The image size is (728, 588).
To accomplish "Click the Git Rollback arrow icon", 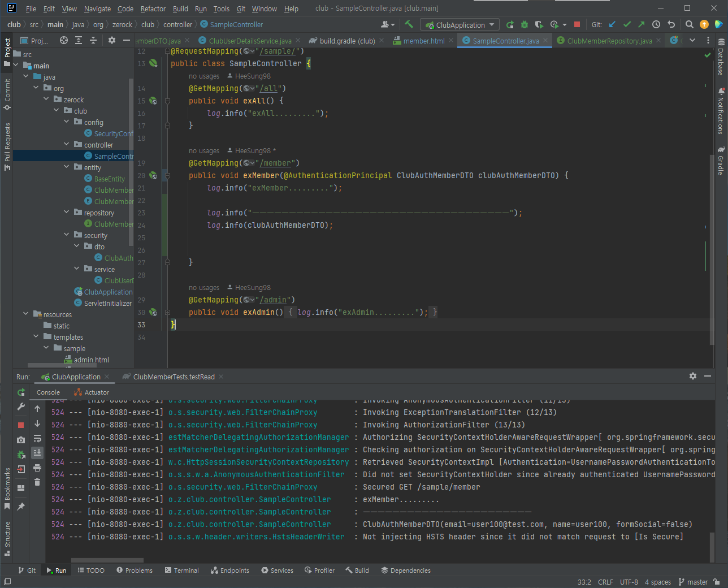I will click(x=671, y=24).
